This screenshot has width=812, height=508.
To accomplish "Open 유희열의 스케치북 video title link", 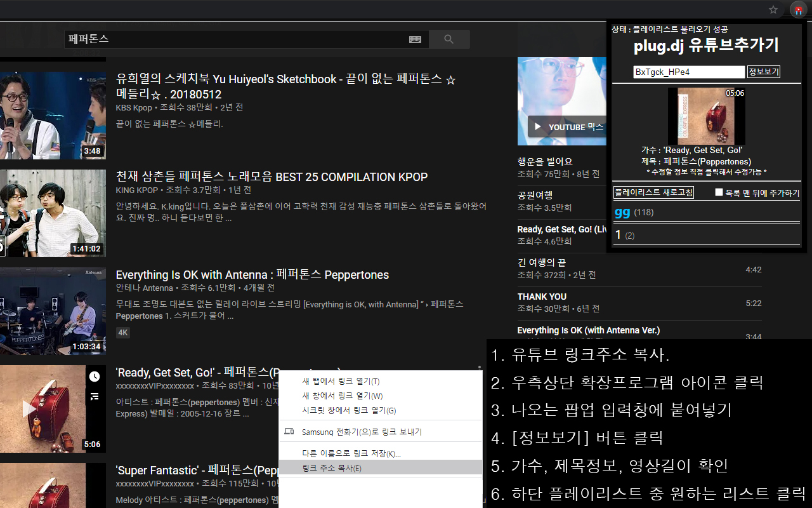I will [286, 86].
